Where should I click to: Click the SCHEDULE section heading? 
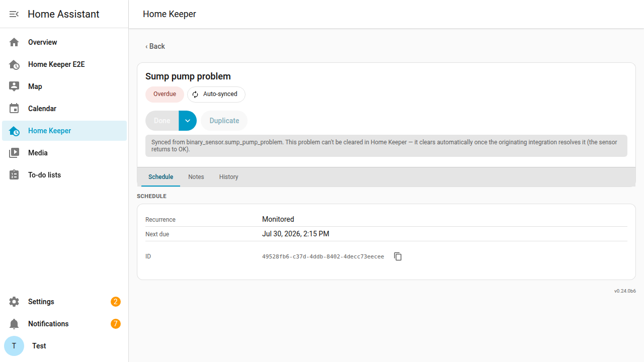[151, 196]
